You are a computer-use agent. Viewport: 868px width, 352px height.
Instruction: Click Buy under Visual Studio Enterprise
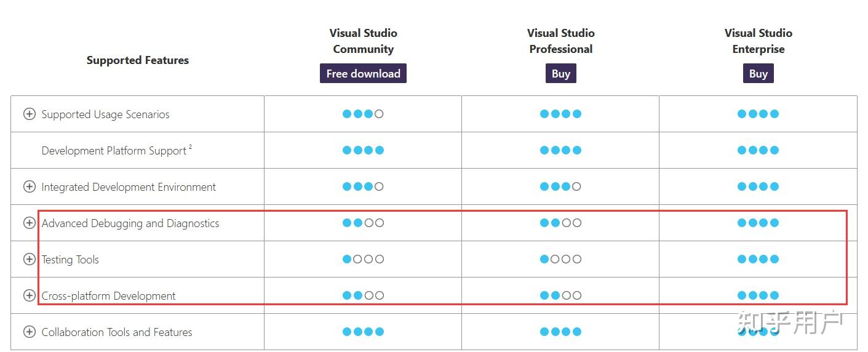(758, 73)
